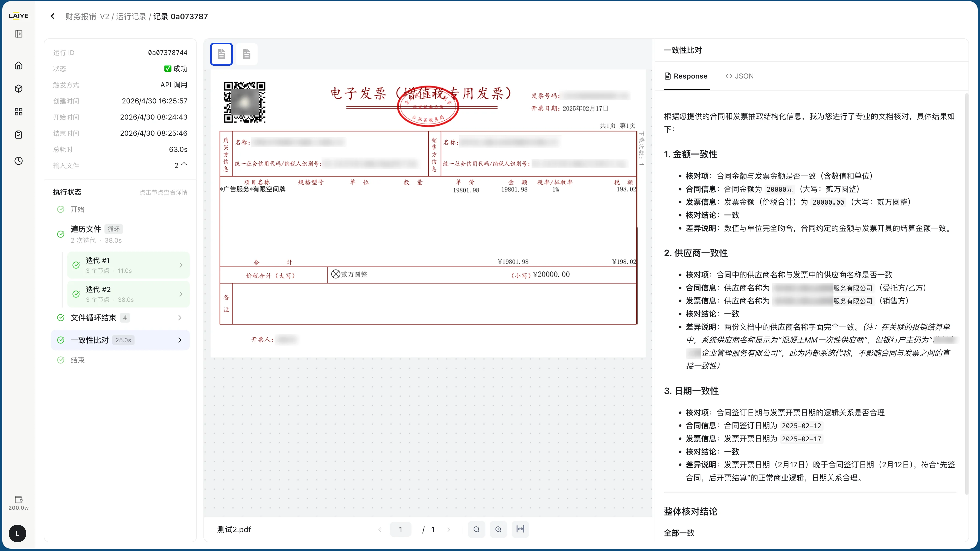
Task: Click the 点击节点查看详情 hint text
Action: pos(164,192)
